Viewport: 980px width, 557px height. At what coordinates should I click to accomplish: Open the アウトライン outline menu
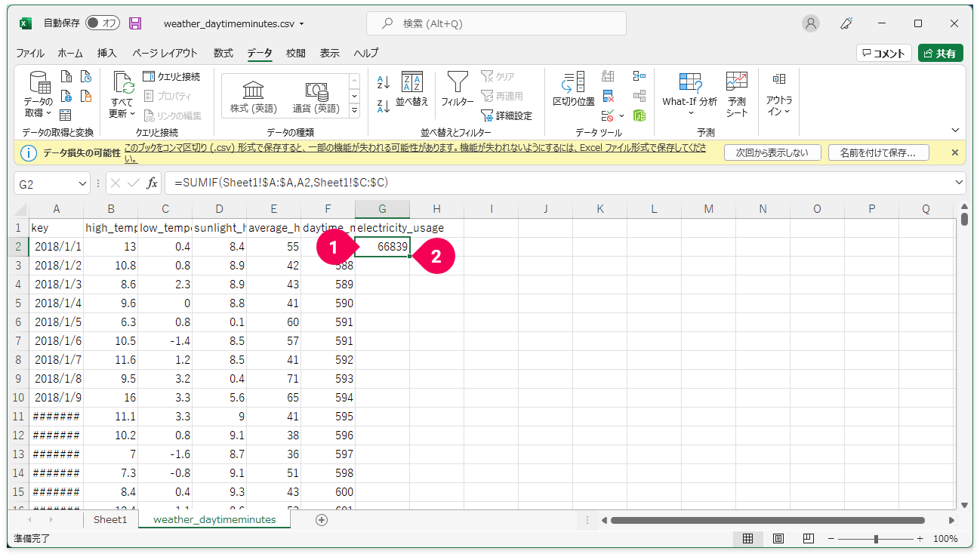pos(779,94)
